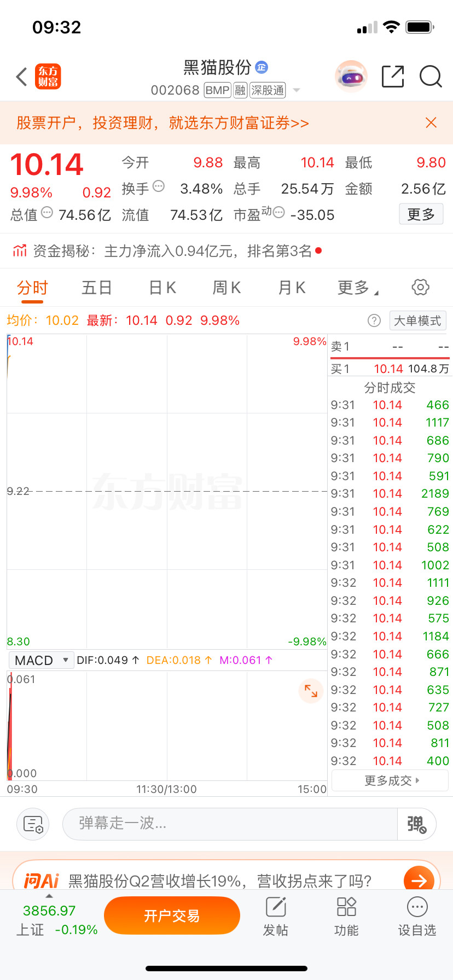Tap the 买1 10.14 104.8万 row
The image size is (453, 980).
[x=390, y=369]
